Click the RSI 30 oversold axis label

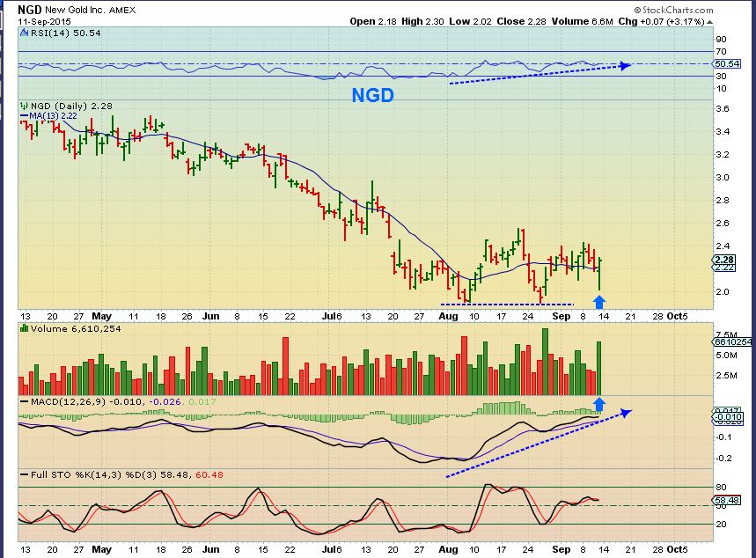[722, 77]
